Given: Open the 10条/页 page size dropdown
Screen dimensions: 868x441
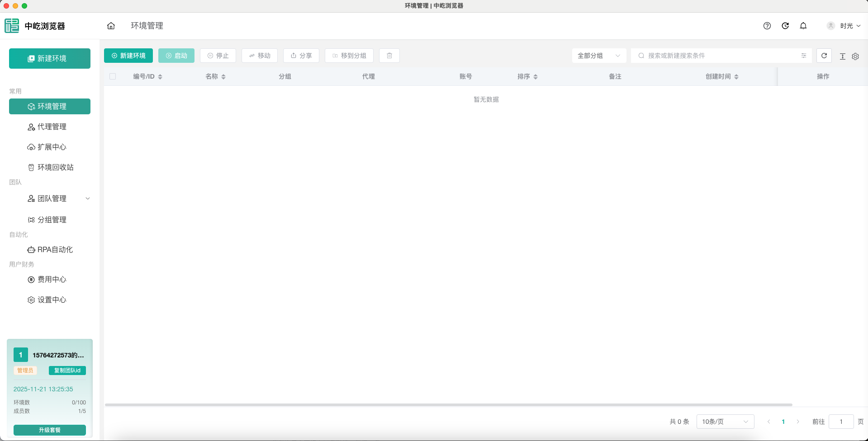Looking at the screenshot, I should click(x=725, y=422).
